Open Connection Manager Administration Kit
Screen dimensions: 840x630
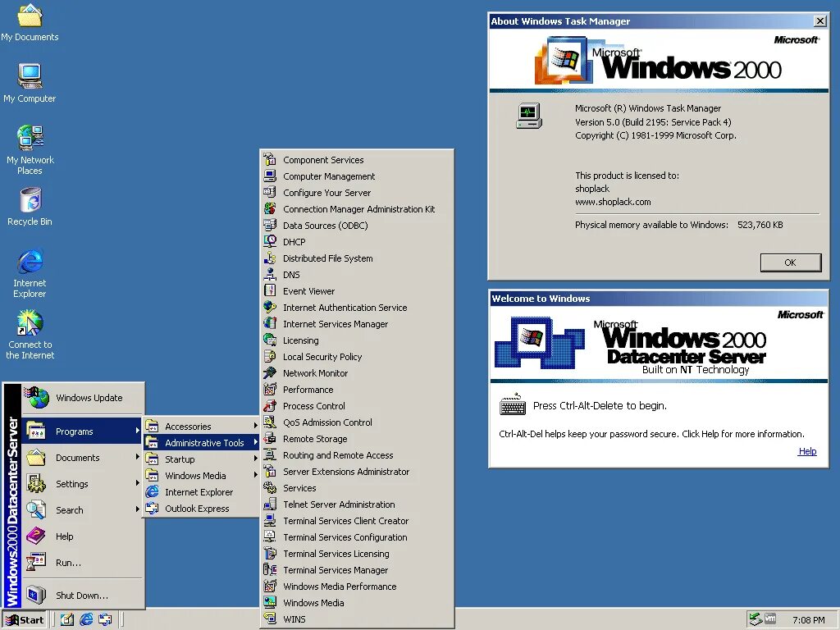coord(357,209)
